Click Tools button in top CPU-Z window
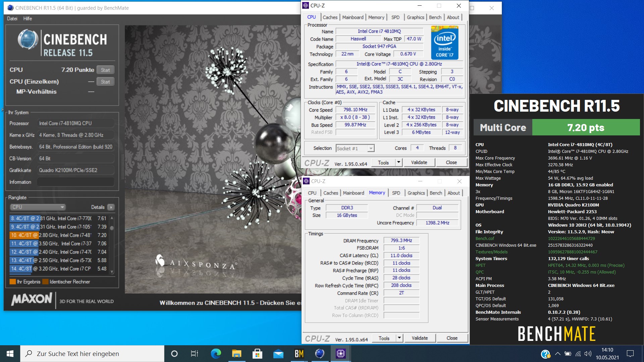 383,163
